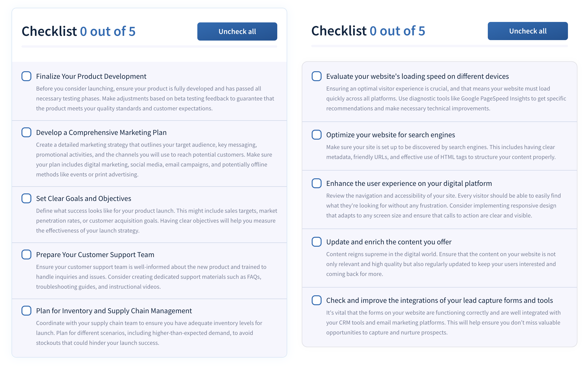Viewport: 588px width, 367px height.
Task: Click the right Checklist heading
Action: pos(339,31)
